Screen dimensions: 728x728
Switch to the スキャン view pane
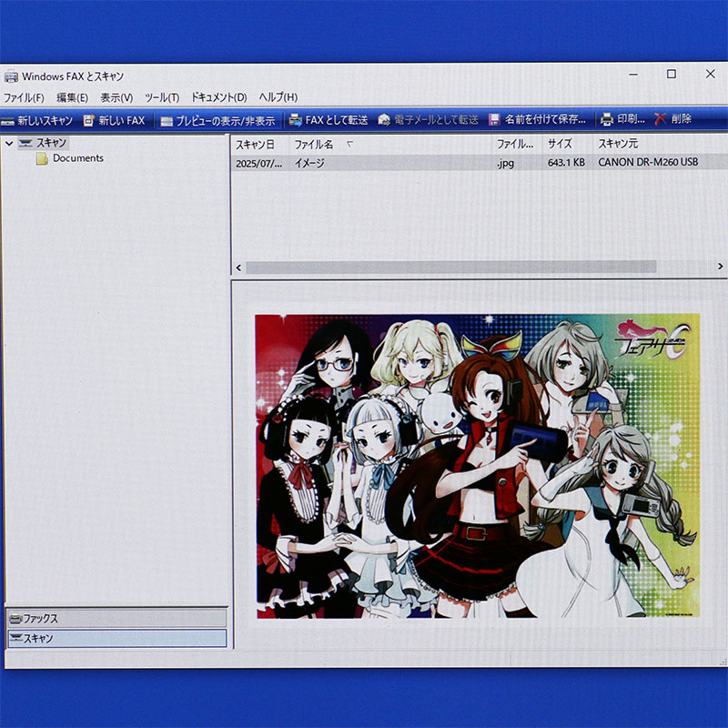(116, 639)
